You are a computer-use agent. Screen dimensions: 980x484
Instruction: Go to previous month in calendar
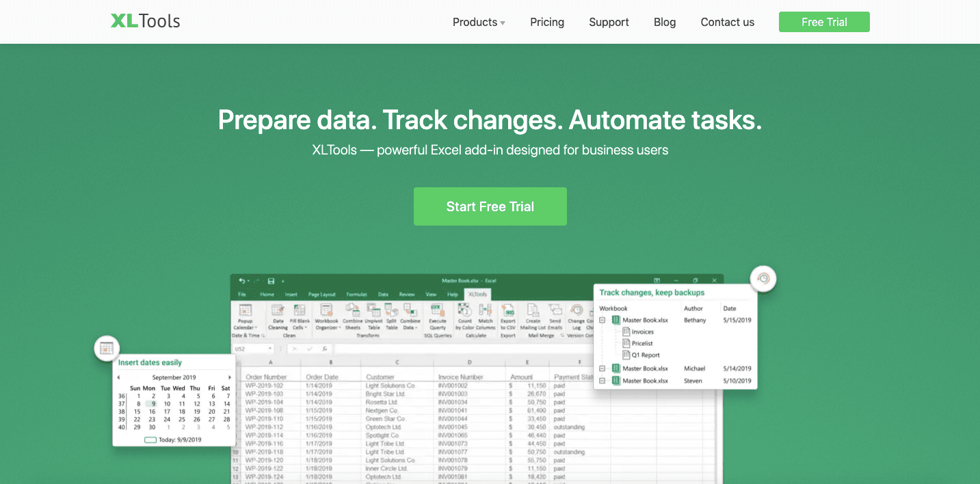118,377
